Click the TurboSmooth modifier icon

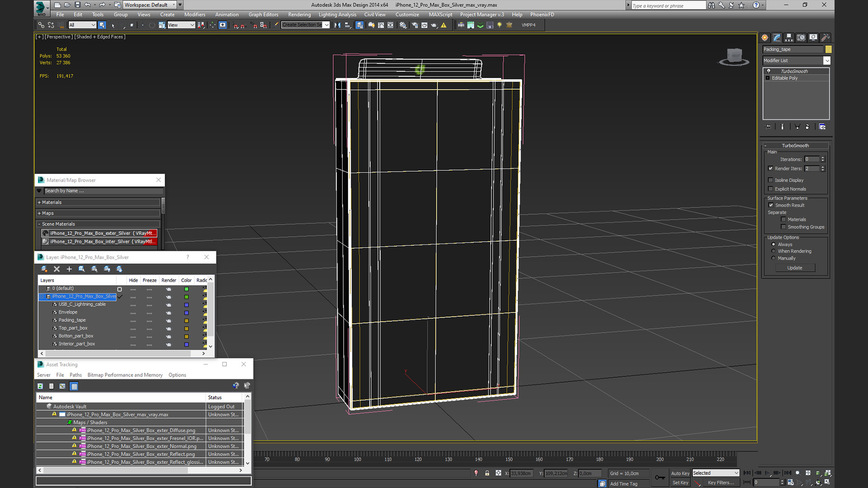769,71
